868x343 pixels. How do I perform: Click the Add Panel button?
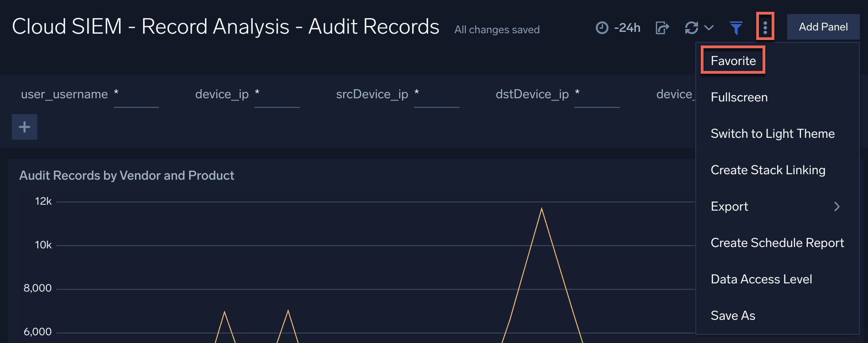point(823,27)
